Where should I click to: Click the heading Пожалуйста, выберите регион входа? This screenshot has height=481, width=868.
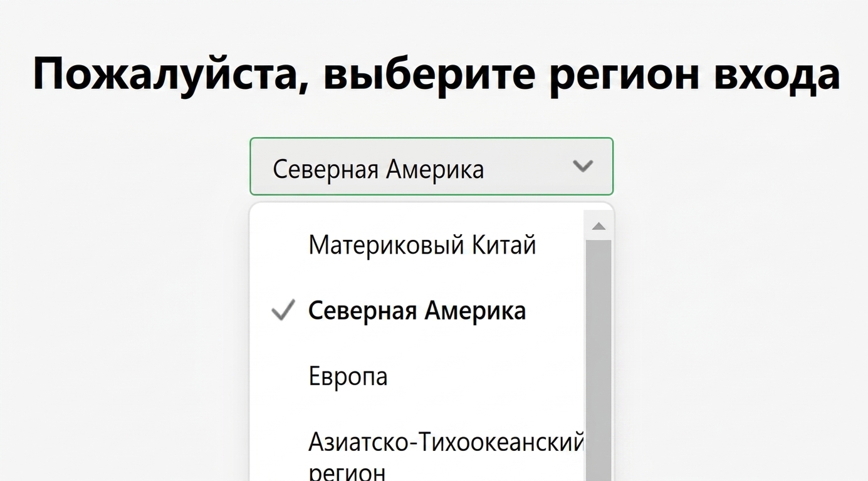click(436, 74)
